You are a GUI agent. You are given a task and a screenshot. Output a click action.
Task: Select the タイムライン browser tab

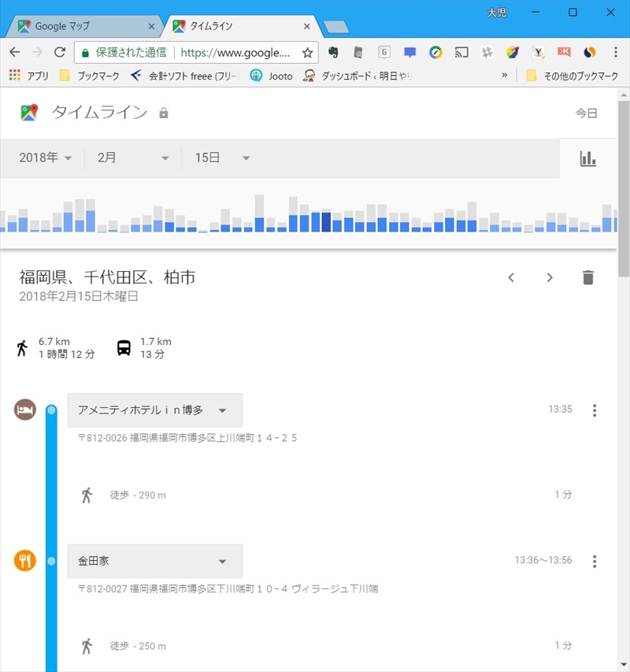(241, 26)
